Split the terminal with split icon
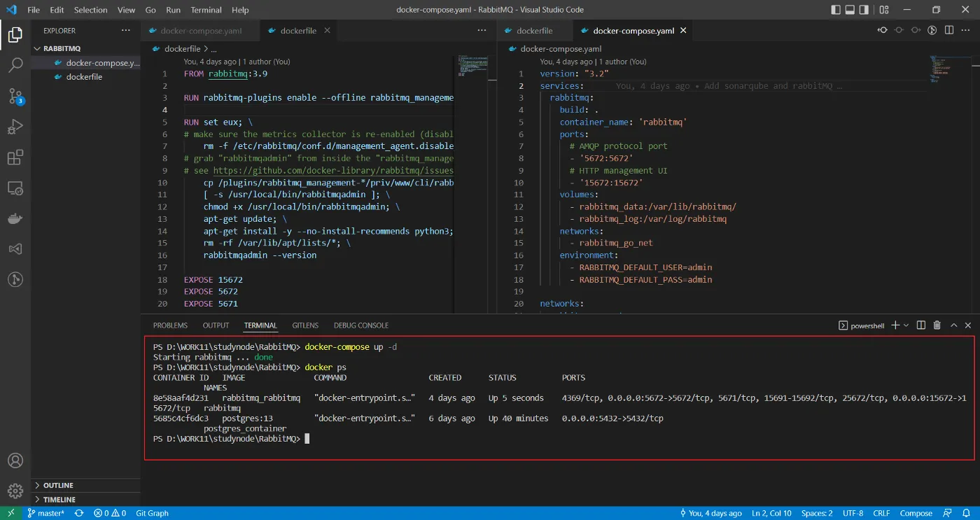 tap(920, 325)
